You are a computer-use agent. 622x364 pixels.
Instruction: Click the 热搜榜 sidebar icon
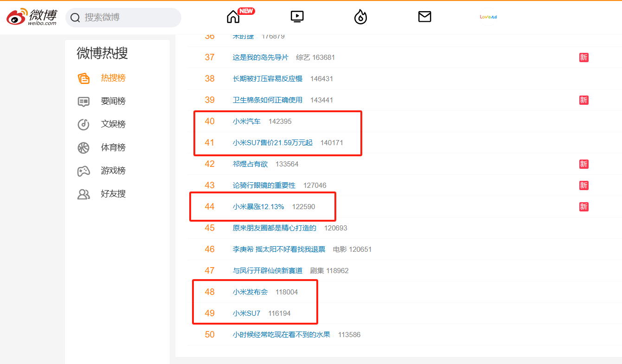83,78
